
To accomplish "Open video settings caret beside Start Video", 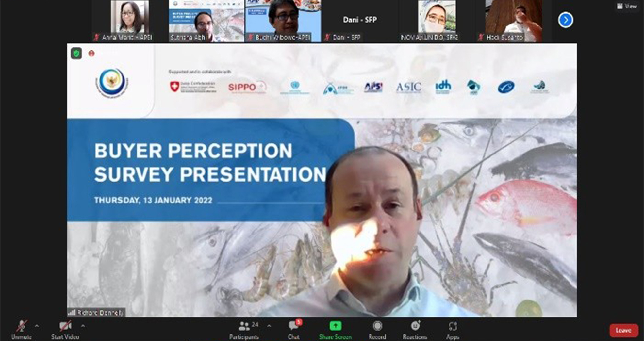I will click(x=83, y=326).
